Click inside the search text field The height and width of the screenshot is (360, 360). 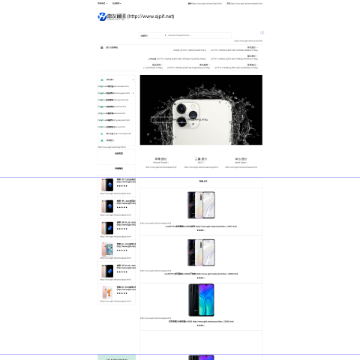coord(199,35)
